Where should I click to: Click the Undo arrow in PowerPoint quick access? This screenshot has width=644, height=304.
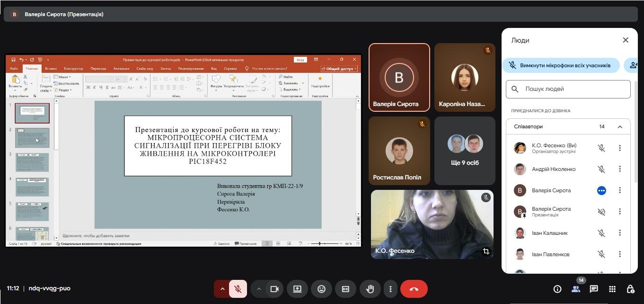[x=22, y=60]
